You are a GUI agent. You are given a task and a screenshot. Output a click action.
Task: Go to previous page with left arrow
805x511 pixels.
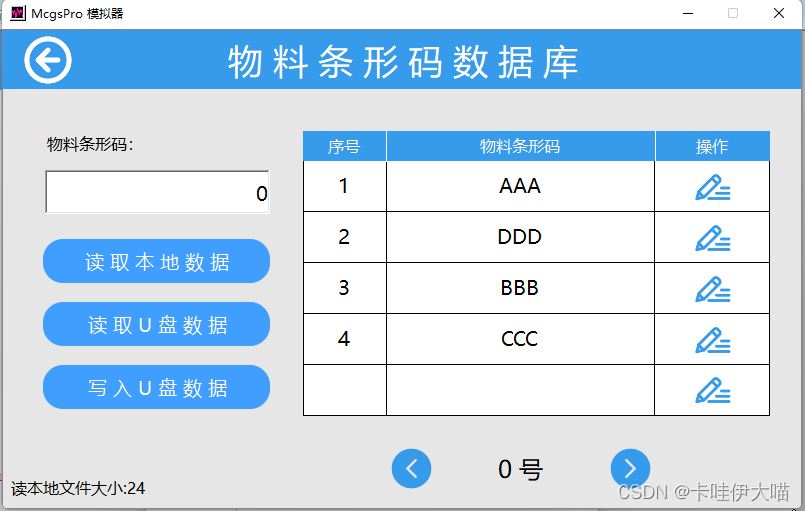(x=411, y=468)
